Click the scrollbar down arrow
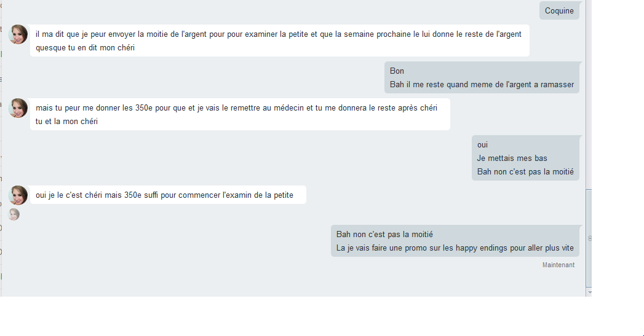644x336 pixels. pyautogui.click(x=589, y=292)
